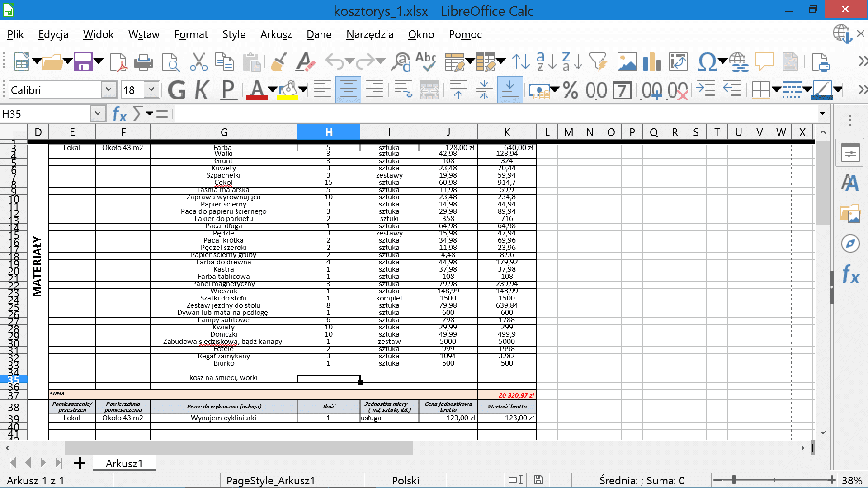Adjust the zoom slider handle
This screenshot has height=488, width=868.
pos(734,480)
